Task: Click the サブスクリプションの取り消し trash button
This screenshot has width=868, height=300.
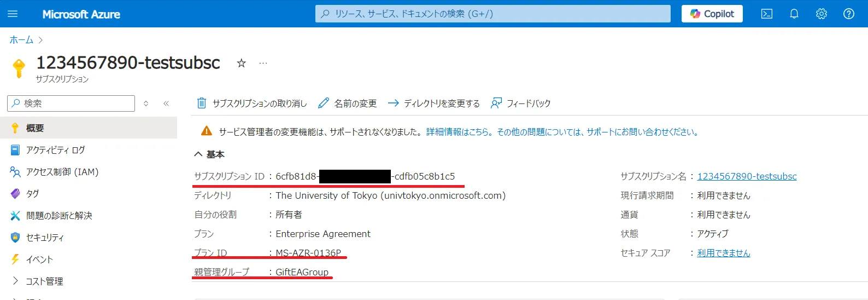Action: [x=252, y=103]
